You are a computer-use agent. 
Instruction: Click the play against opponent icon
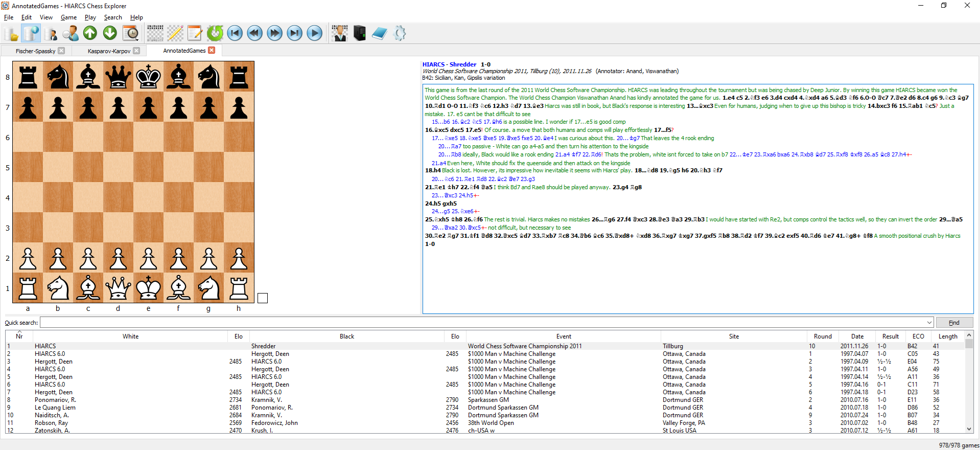tap(340, 34)
